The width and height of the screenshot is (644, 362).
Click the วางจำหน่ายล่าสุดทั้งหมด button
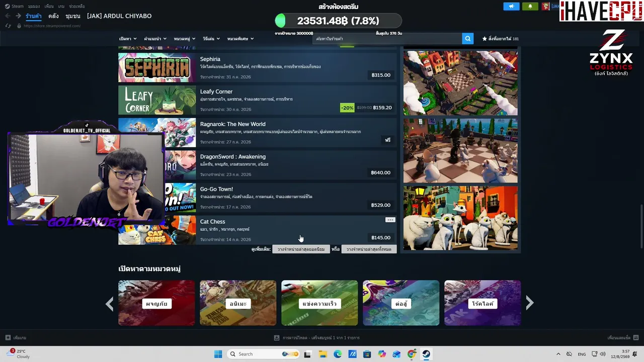[x=369, y=249]
